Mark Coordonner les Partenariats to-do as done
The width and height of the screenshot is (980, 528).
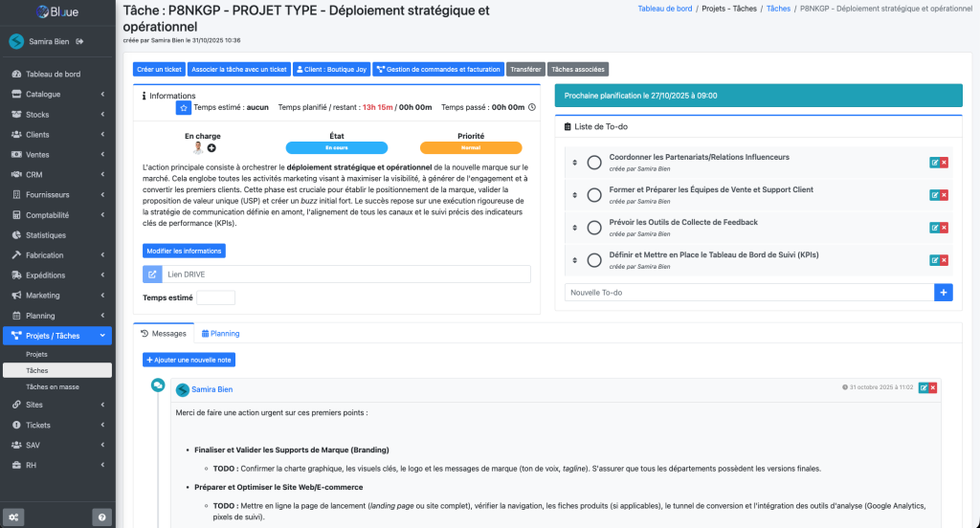(594, 163)
